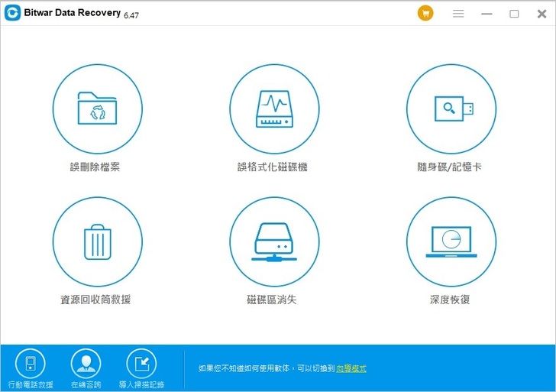Click the Bitwar logo in title bar
Image resolution: width=556 pixels, height=392 pixels.
[x=12, y=14]
